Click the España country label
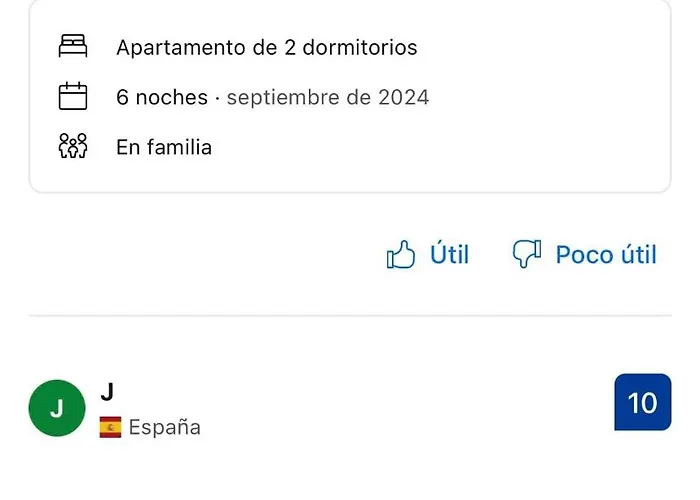This screenshot has width=700, height=500. click(164, 428)
